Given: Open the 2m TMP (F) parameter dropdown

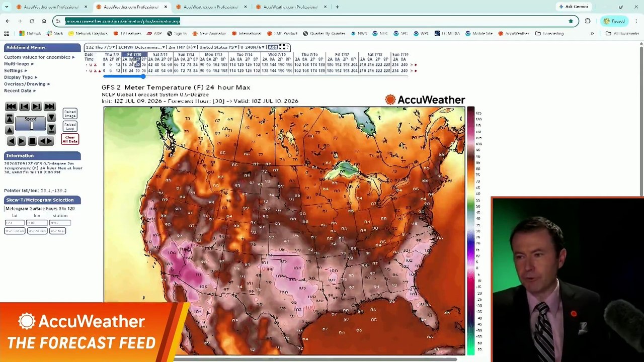Looking at the screenshot, I should click(x=181, y=47).
